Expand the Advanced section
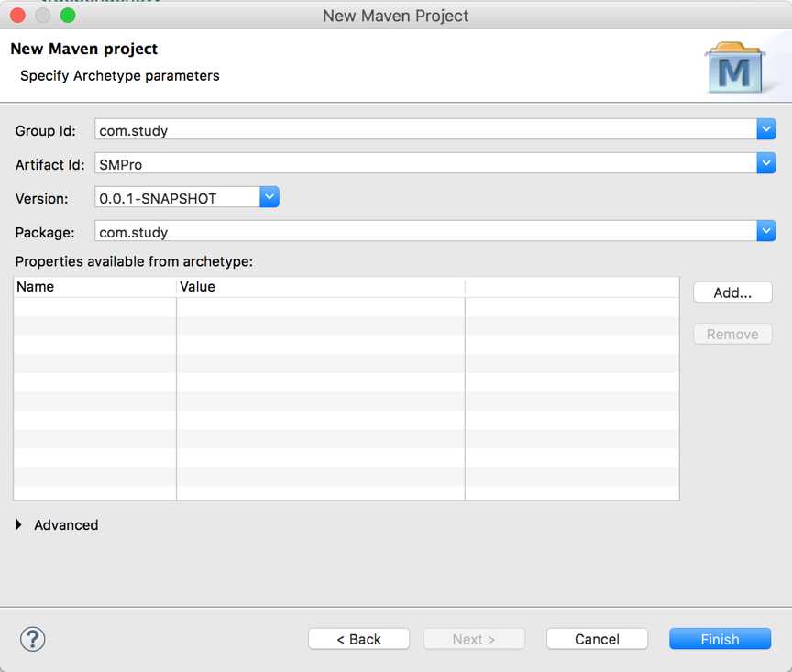 (18, 525)
